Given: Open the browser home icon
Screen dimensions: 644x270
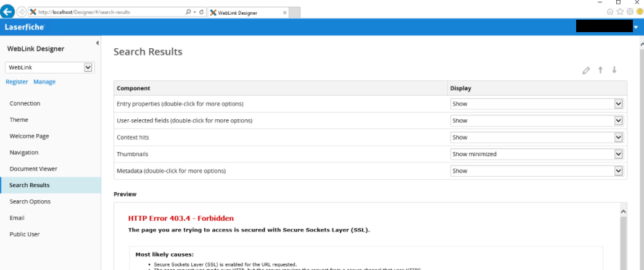Looking at the screenshot, I should [x=610, y=12].
